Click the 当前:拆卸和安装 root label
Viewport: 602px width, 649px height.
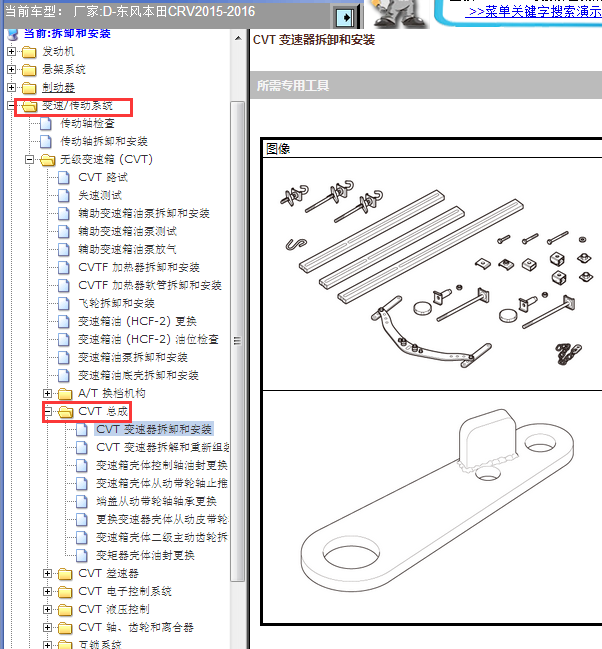click(x=67, y=33)
